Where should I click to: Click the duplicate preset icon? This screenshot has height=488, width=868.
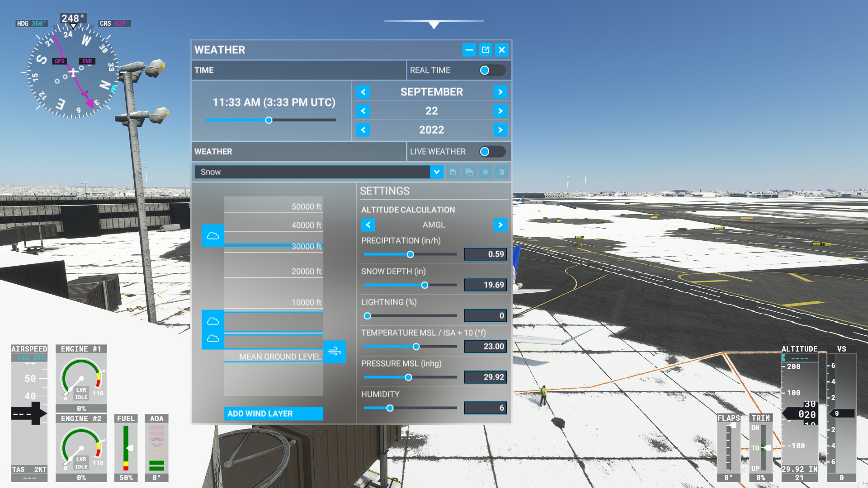469,172
